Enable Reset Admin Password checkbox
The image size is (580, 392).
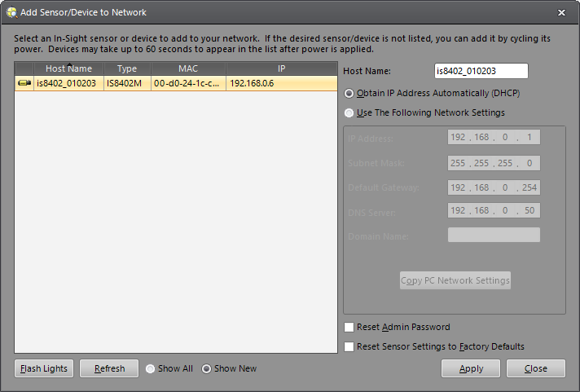point(349,327)
